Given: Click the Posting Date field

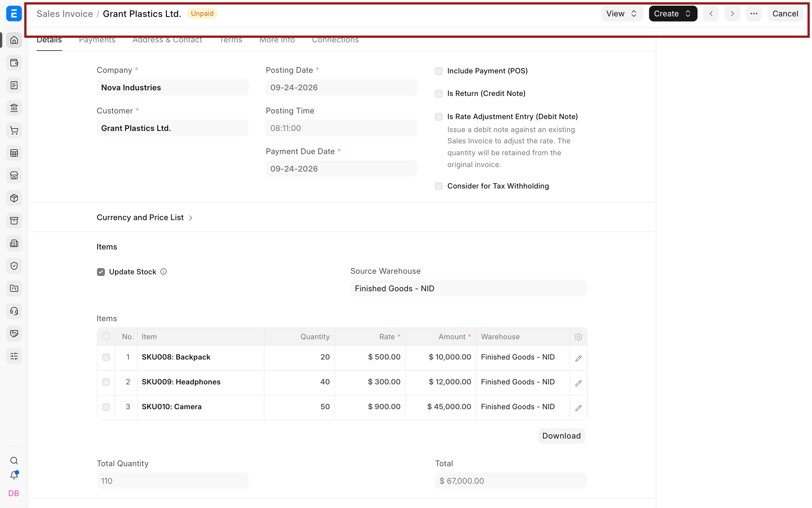Looking at the screenshot, I should pyautogui.click(x=342, y=87).
